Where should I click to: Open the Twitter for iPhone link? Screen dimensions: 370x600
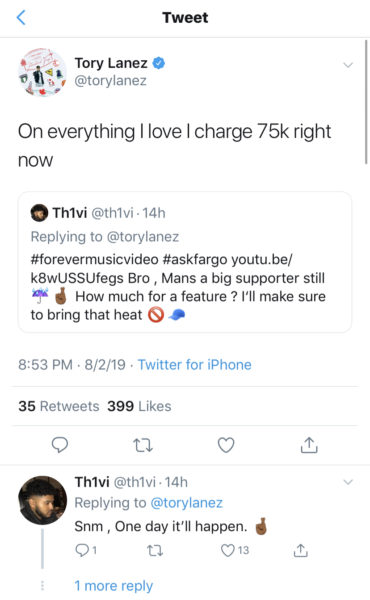click(194, 364)
